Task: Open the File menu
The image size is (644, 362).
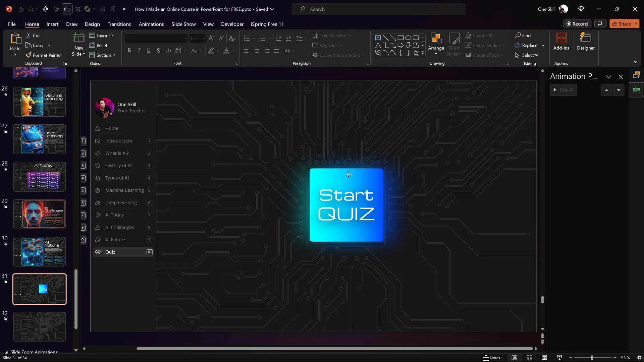Action: click(12, 24)
